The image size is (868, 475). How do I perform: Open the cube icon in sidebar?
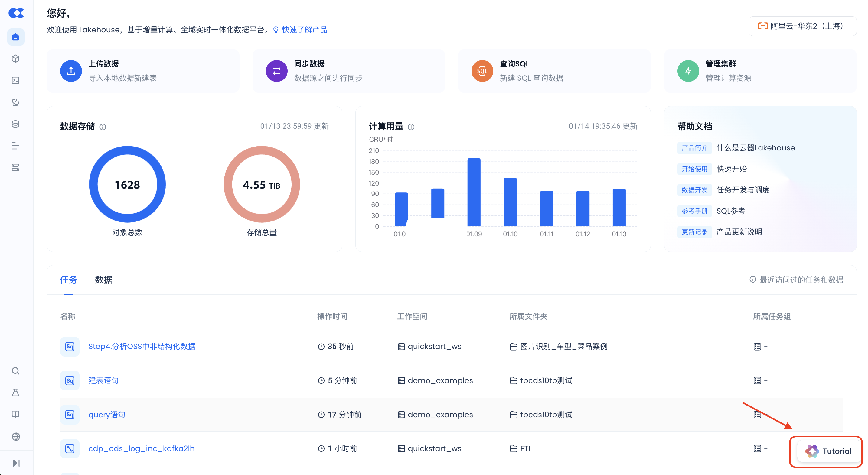coord(15,59)
